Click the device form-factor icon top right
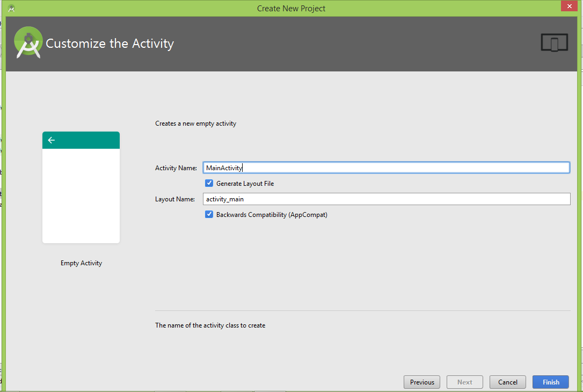 (x=554, y=42)
